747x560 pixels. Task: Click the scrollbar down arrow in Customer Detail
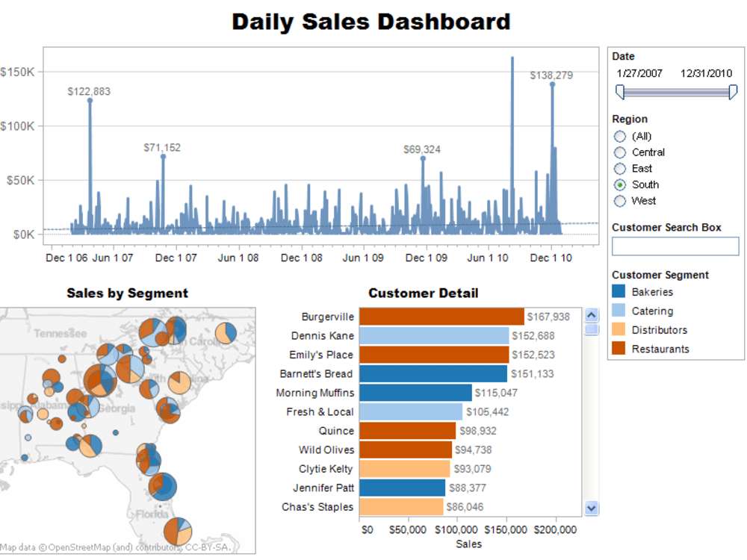pyautogui.click(x=591, y=508)
